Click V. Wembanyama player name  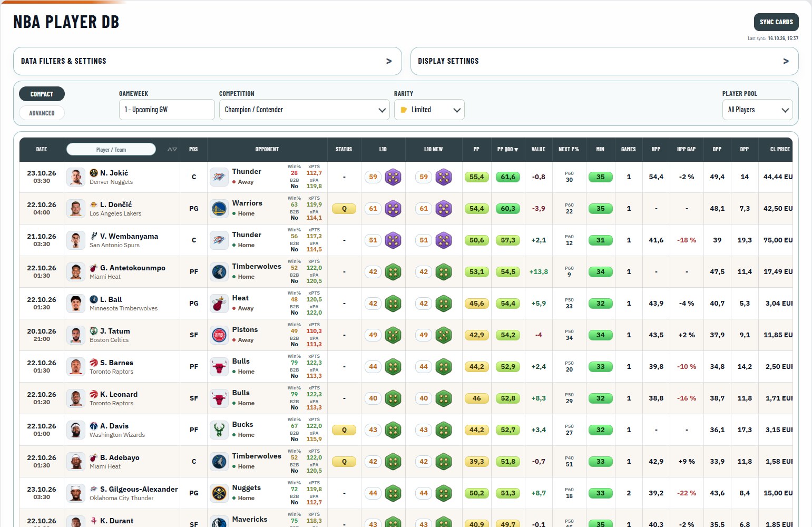pyautogui.click(x=129, y=236)
